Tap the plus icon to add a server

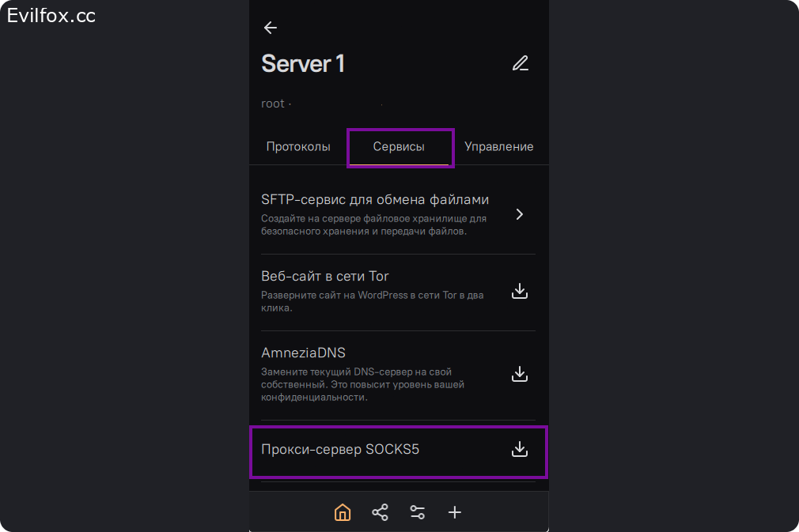pos(455,512)
